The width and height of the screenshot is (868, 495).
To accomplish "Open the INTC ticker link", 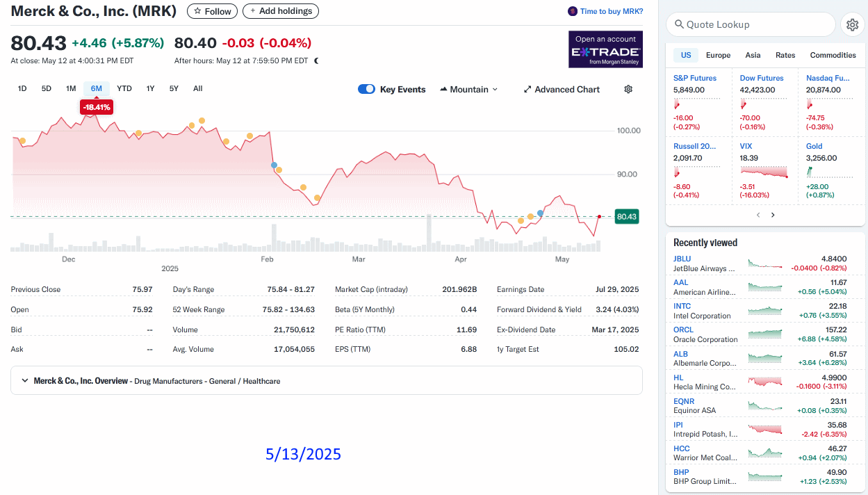I will [x=682, y=306].
